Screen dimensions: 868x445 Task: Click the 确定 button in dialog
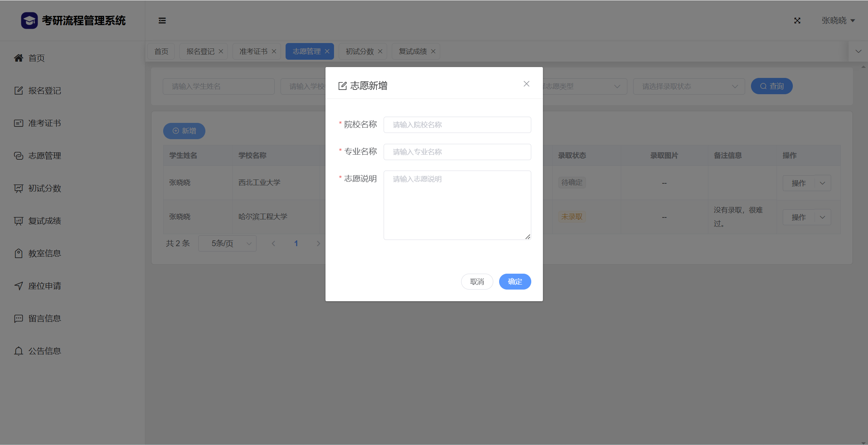point(515,281)
